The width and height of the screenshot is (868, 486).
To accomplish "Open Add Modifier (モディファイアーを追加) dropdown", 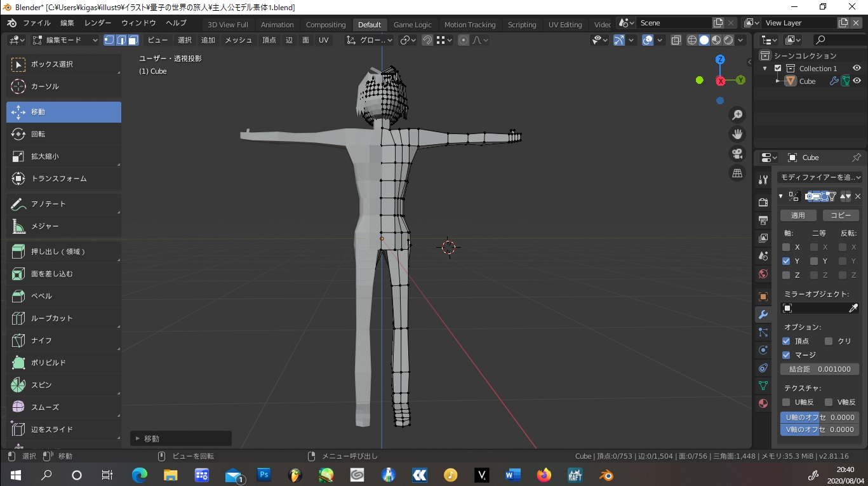I will click(820, 178).
